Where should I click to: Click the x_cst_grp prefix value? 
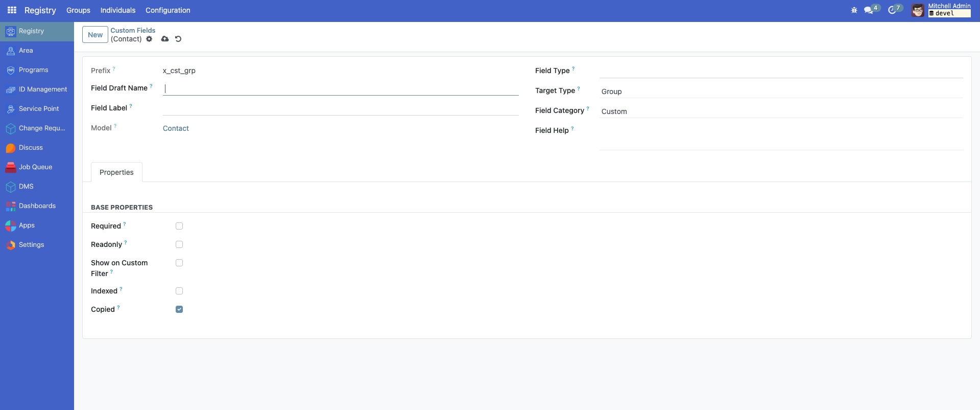[179, 71]
